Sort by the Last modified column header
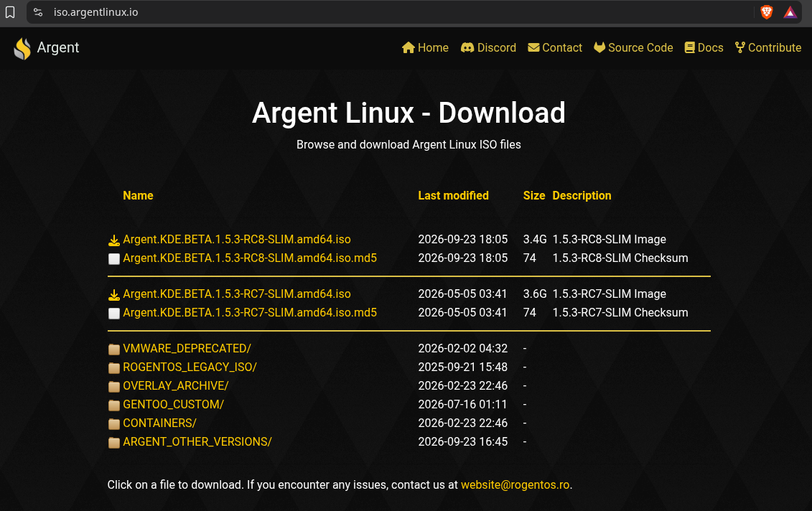Viewport: 812px width, 511px height. [453, 195]
